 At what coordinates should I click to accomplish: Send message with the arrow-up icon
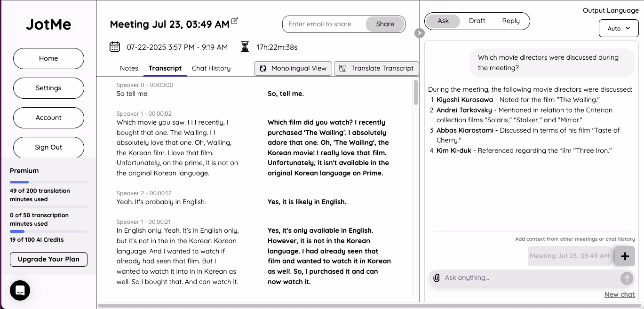pyautogui.click(x=627, y=278)
